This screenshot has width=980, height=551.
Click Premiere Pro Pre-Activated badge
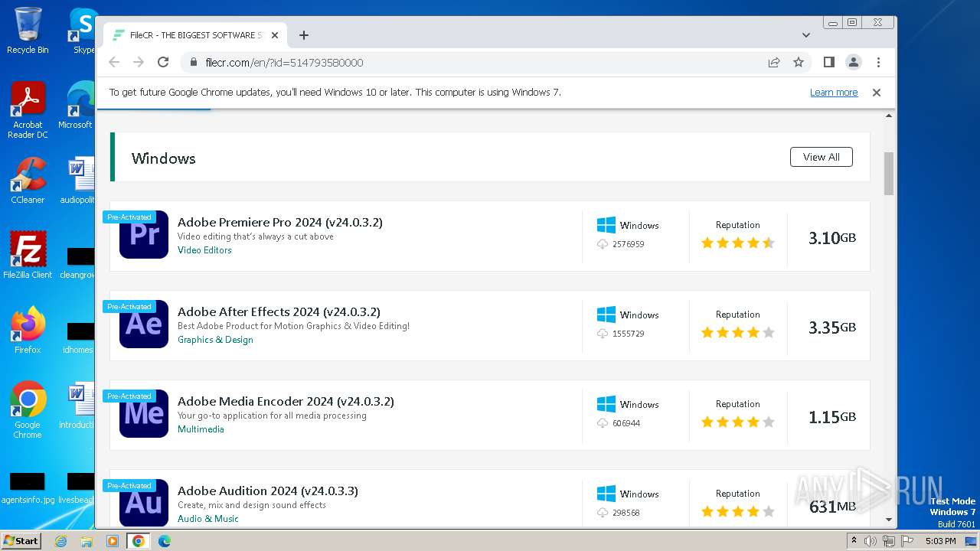tap(129, 217)
